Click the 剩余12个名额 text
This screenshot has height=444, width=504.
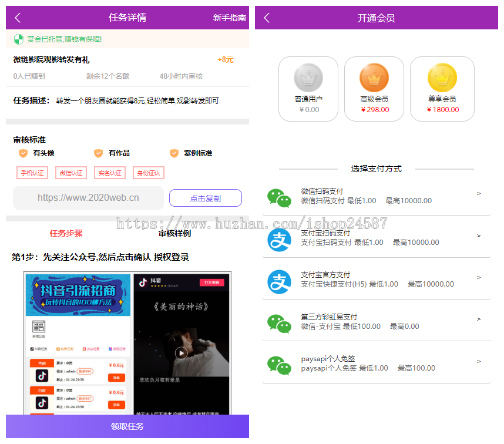coord(107,76)
